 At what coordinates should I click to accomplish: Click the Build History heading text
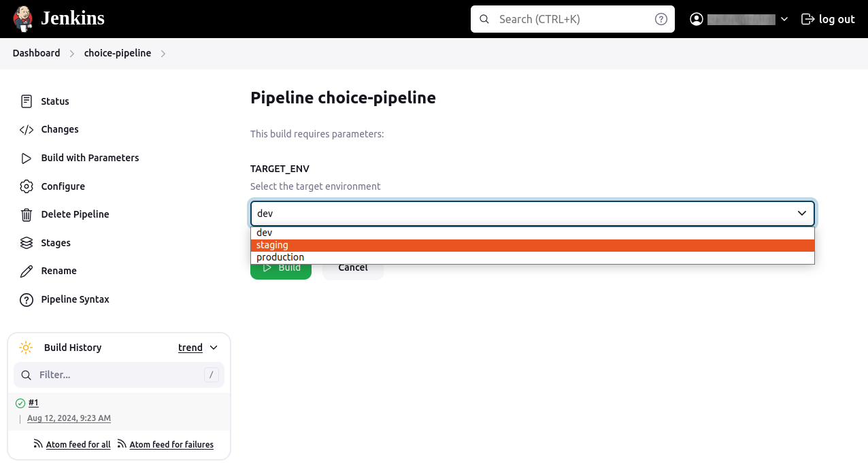[x=73, y=348]
